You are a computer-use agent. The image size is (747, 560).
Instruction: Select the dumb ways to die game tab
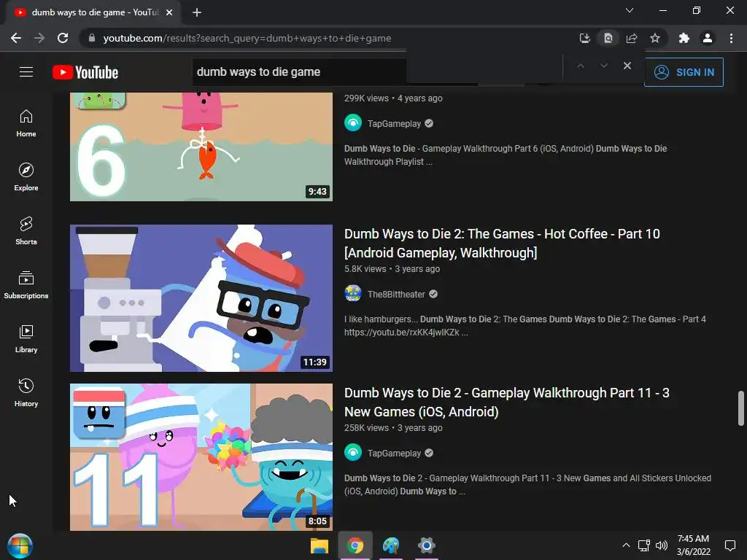[93, 12]
